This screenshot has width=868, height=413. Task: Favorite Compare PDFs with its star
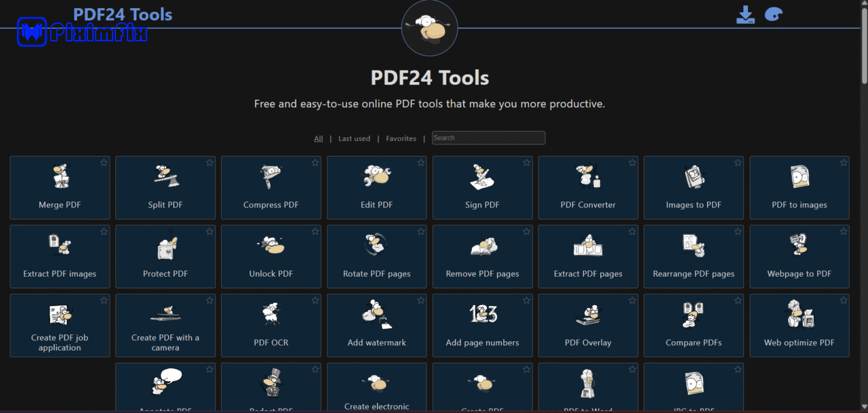pyautogui.click(x=738, y=300)
